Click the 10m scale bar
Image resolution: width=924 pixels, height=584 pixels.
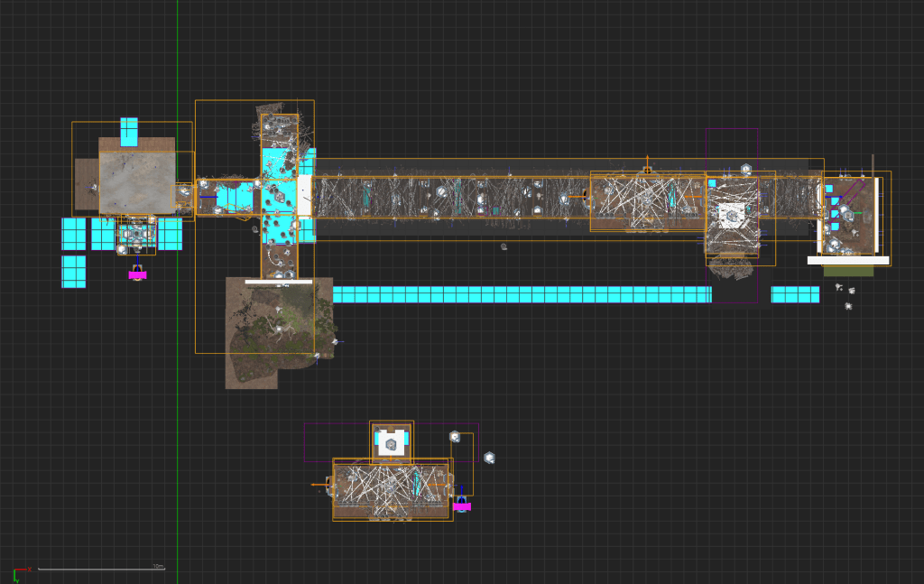(x=101, y=570)
